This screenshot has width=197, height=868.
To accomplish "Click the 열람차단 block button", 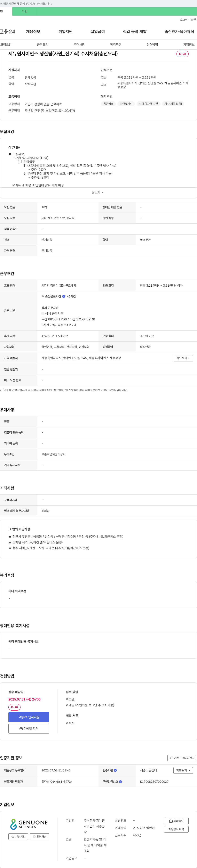I will (x=39, y=837).
